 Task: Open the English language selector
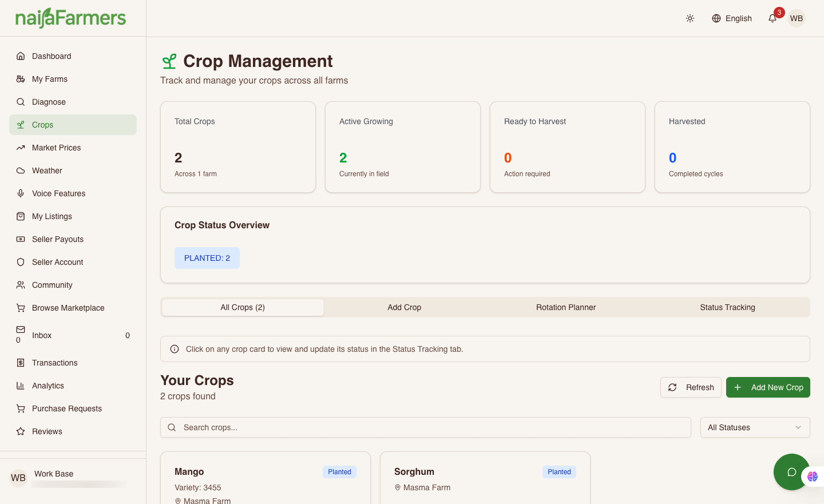pyautogui.click(x=732, y=18)
